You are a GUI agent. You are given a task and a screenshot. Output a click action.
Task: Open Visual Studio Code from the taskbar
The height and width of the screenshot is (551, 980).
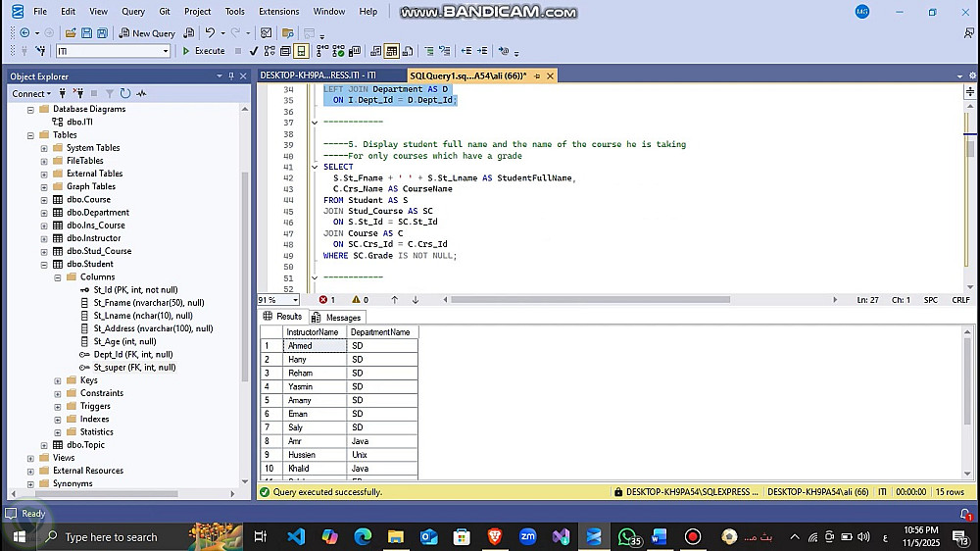pyautogui.click(x=296, y=536)
